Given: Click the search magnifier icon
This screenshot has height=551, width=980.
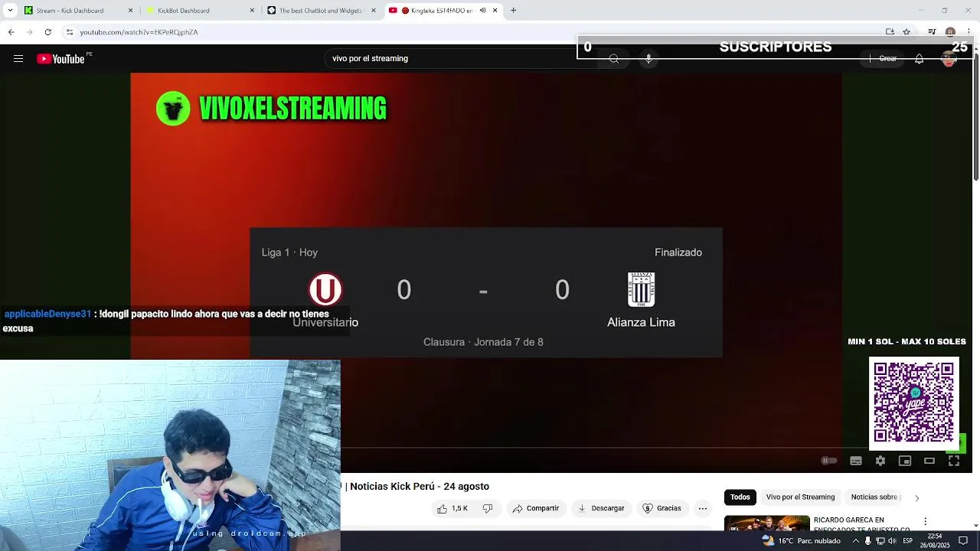Looking at the screenshot, I should coord(614,59).
